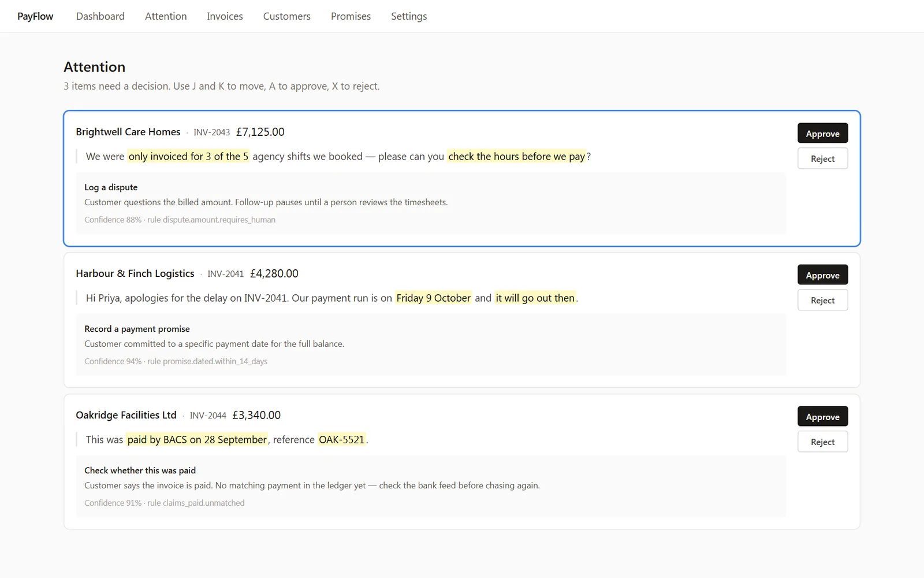Click the 'Log a dispute' heading

[x=111, y=187]
